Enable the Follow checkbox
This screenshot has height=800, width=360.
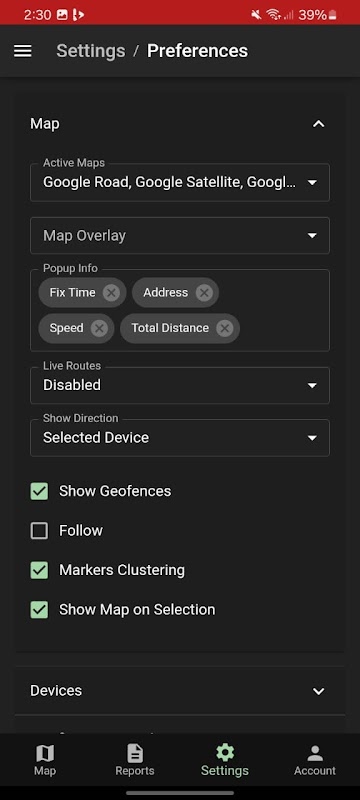(39, 531)
